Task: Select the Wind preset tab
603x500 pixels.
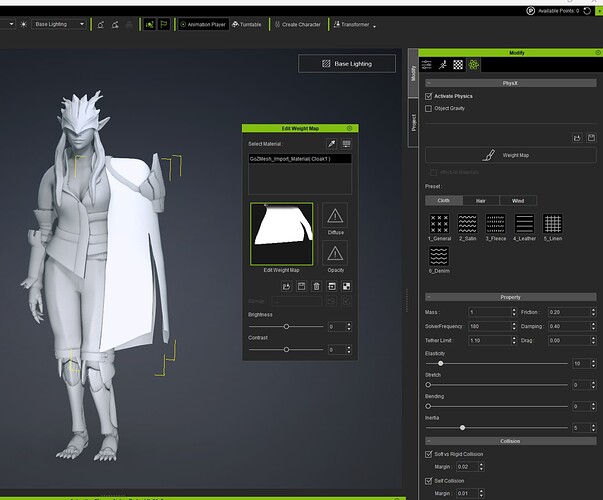Action: pos(518,200)
